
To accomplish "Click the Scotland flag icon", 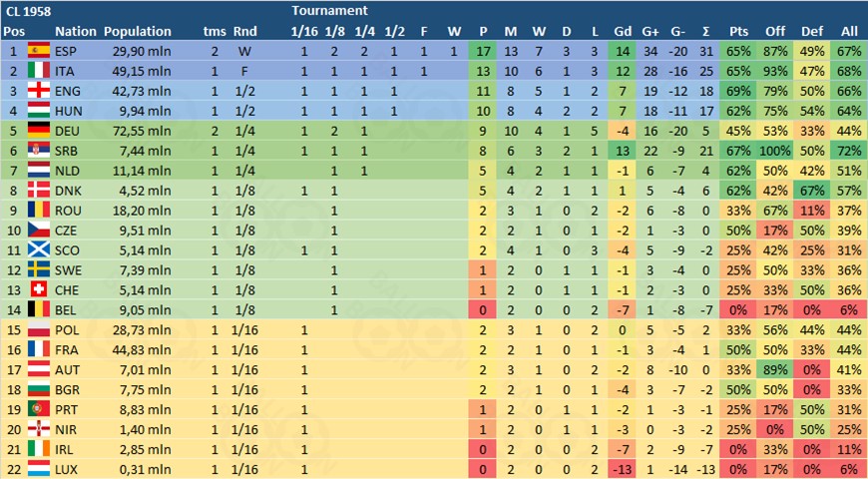I will (x=39, y=250).
